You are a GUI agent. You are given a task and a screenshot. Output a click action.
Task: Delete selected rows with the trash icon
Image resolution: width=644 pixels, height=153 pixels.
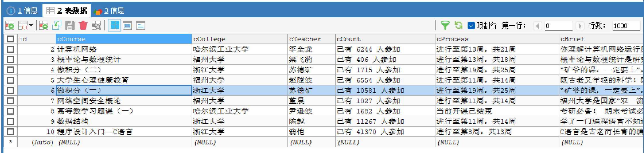pos(83,25)
